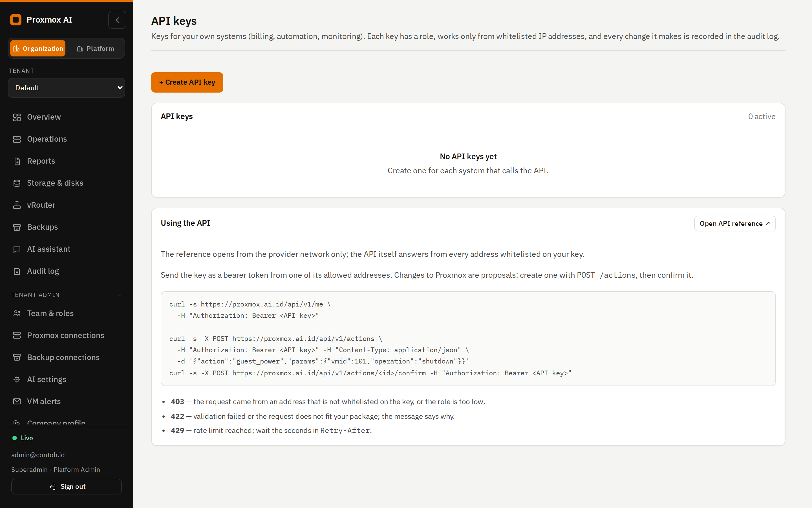The height and width of the screenshot is (508, 812).
Task: Click the Live status indicator
Action: click(23, 438)
